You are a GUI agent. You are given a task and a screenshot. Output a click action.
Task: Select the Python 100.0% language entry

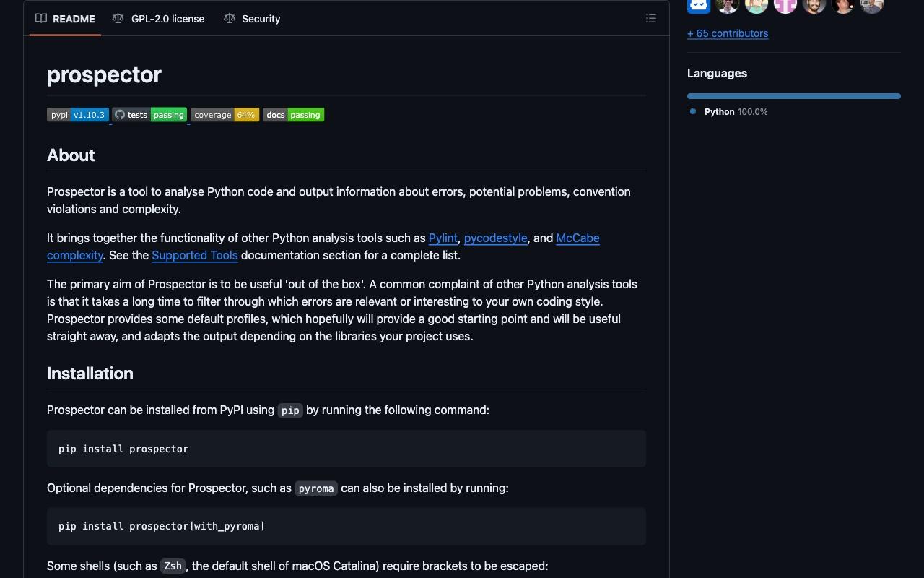coord(736,112)
